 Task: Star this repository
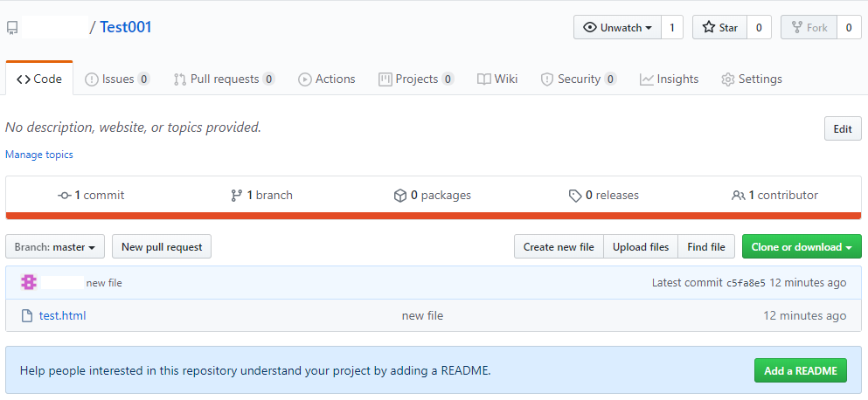click(x=719, y=28)
